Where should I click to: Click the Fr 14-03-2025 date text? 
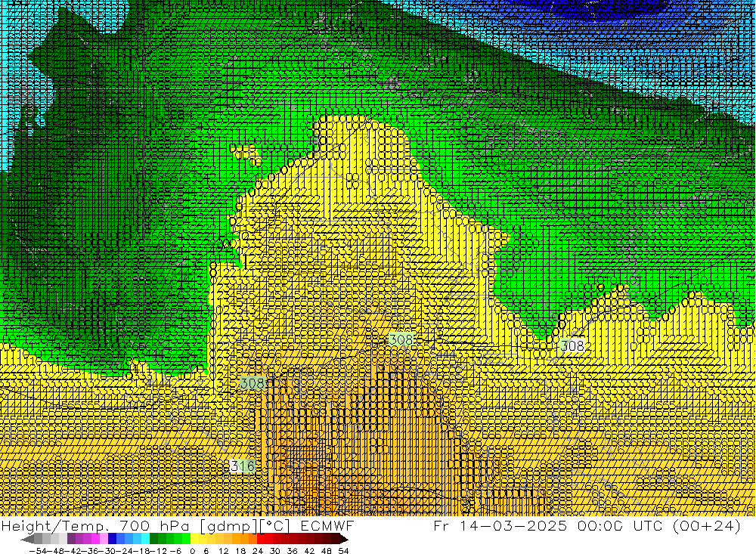[x=500, y=526]
